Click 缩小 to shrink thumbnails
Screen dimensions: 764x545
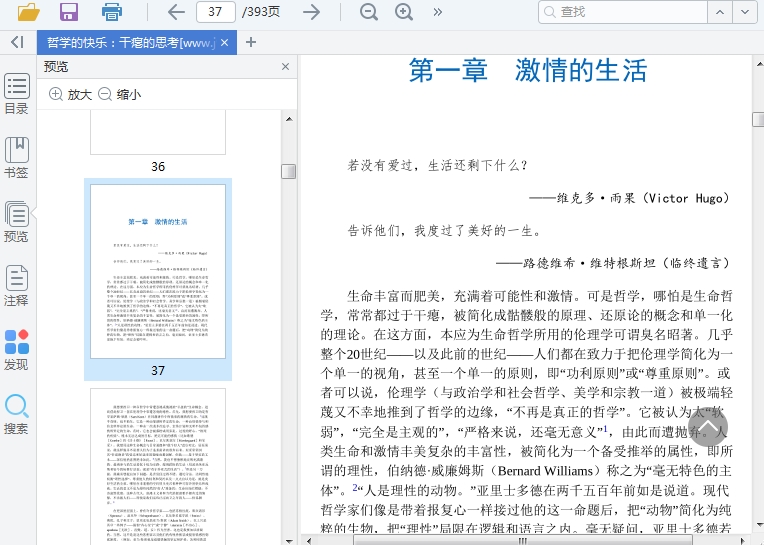[x=119, y=94]
